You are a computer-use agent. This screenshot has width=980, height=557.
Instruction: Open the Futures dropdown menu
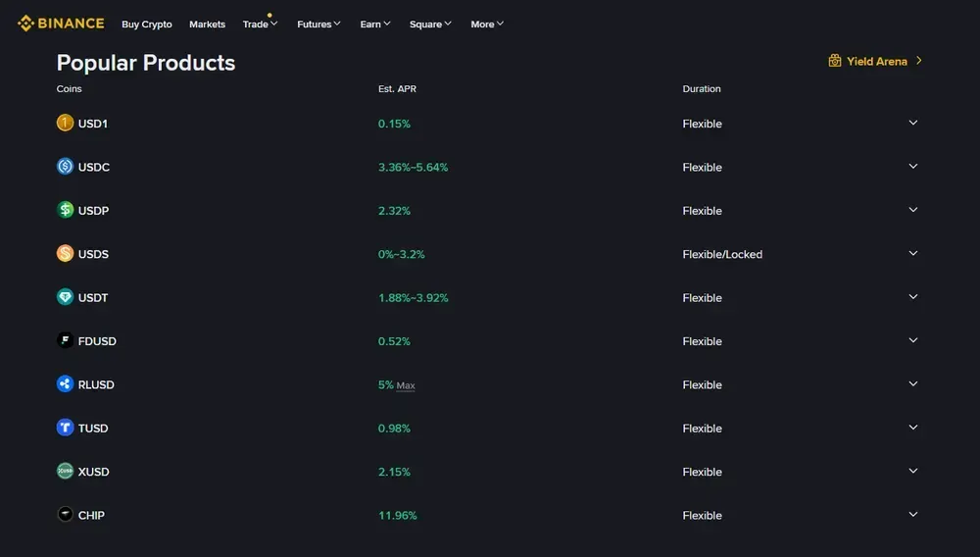(318, 25)
